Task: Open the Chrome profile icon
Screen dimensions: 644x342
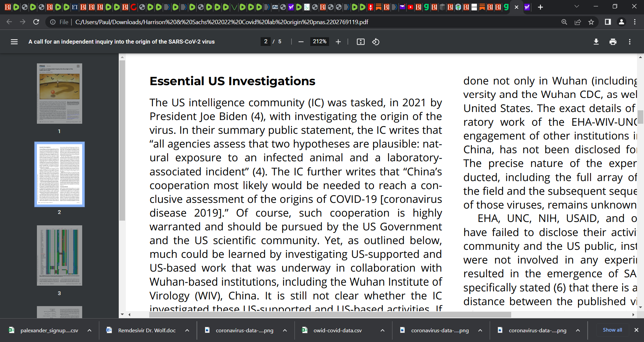Action: [x=621, y=22]
